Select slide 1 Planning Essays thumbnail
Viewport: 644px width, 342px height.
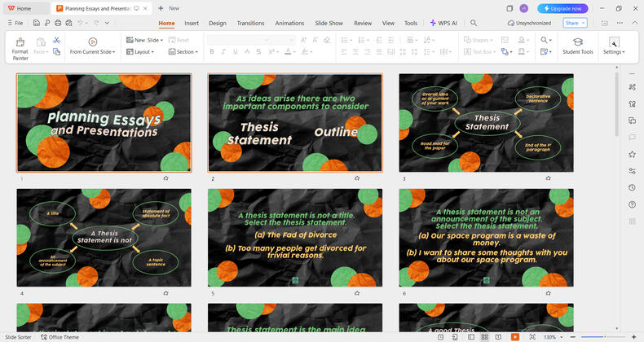[x=104, y=123]
